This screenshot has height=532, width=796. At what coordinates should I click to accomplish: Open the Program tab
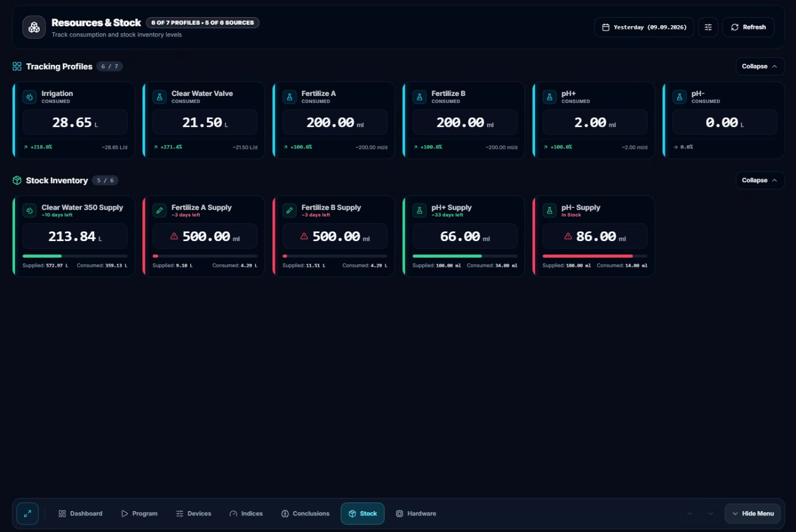tap(139, 513)
